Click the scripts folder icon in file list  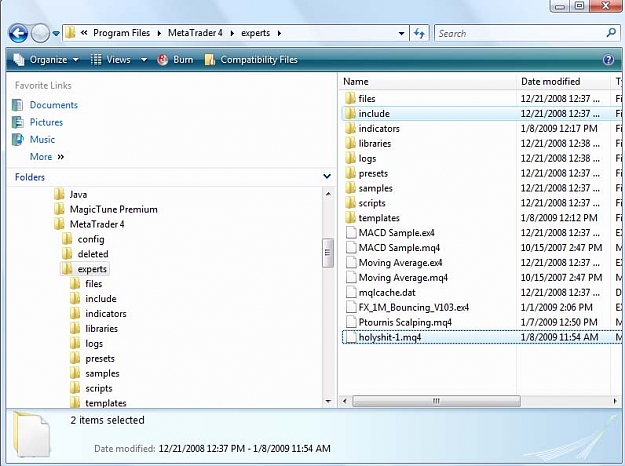[x=350, y=203]
